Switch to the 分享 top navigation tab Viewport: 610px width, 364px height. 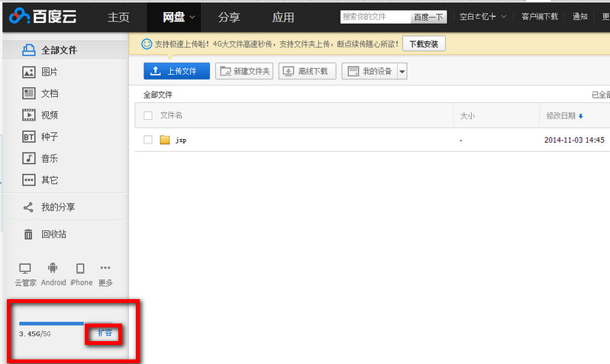click(228, 17)
